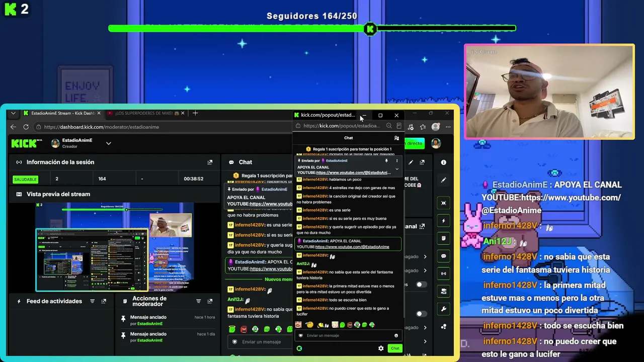Pop out the Información de la sesión panel
This screenshot has height=362, width=644.
(210, 162)
